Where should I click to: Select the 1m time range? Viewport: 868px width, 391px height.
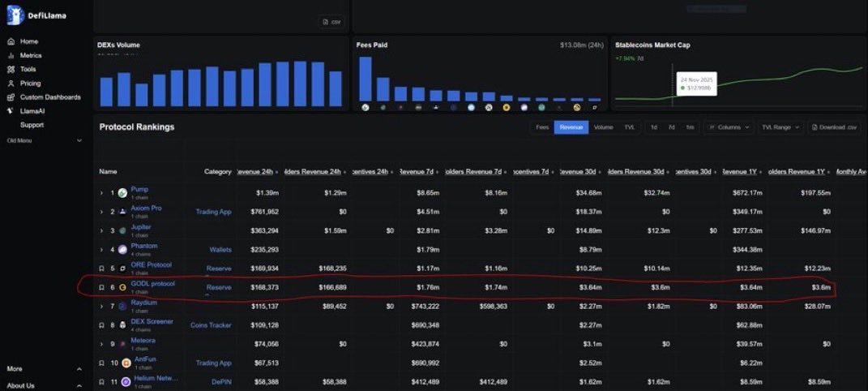(690, 127)
